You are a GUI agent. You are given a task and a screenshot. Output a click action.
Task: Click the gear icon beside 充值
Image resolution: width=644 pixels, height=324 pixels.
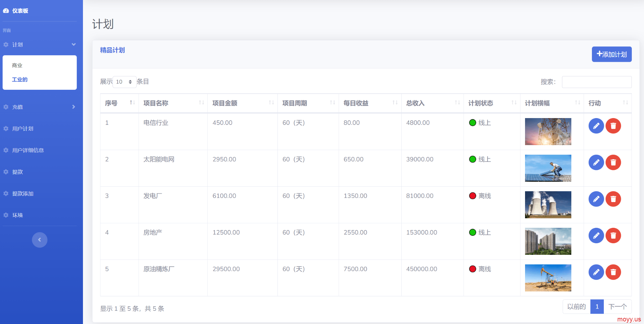point(6,107)
